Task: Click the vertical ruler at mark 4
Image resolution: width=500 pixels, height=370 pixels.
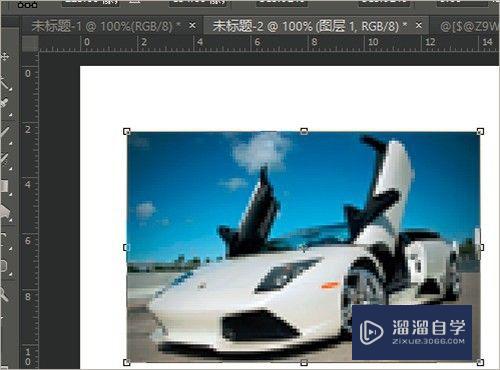Action: click(x=28, y=184)
